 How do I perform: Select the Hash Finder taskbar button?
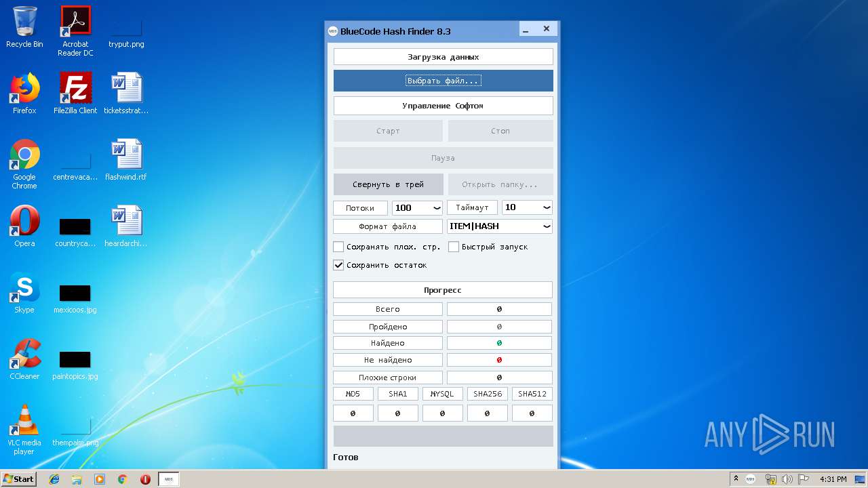pos(169,479)
